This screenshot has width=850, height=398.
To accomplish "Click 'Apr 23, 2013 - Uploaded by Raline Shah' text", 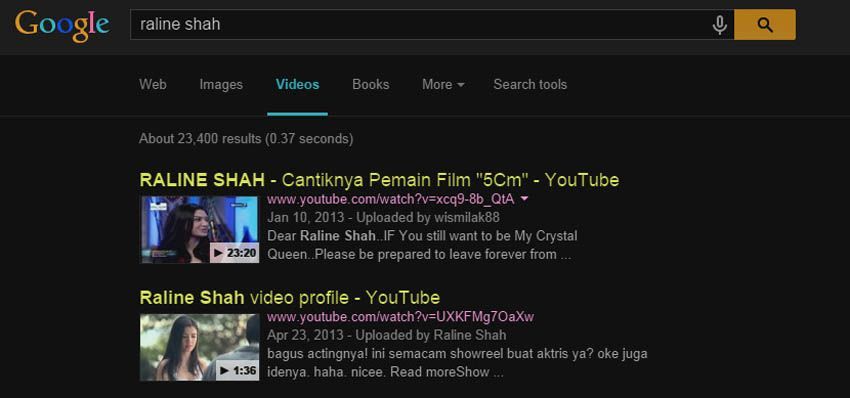I will [387, 335].
